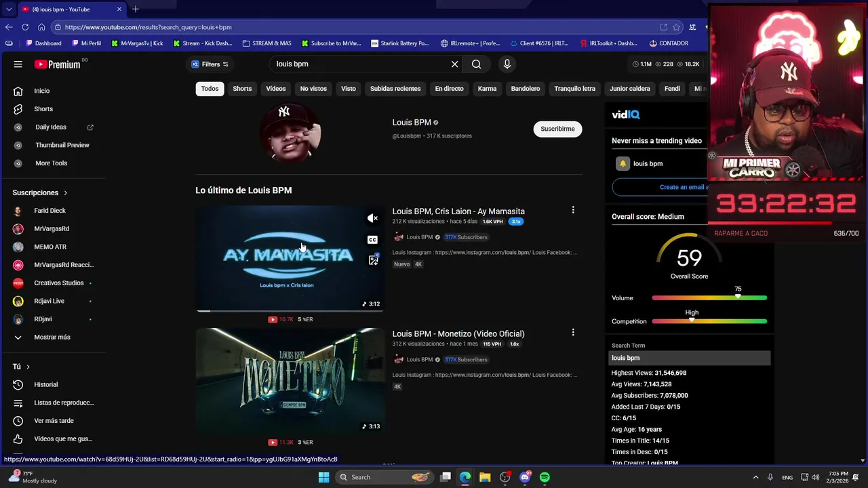
Task: Click vidIQ bell alert icon
Action: (x=623, y=163)
